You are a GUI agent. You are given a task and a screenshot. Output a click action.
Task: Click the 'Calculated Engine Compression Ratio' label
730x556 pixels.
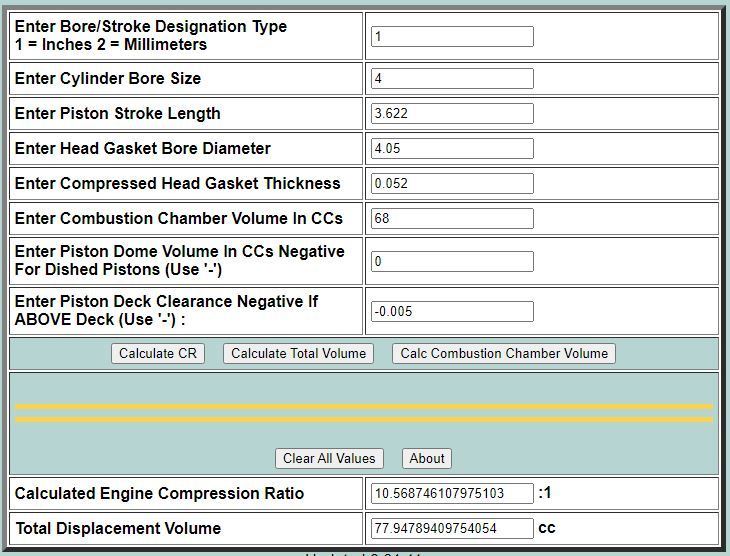click(x=159, y=493)
